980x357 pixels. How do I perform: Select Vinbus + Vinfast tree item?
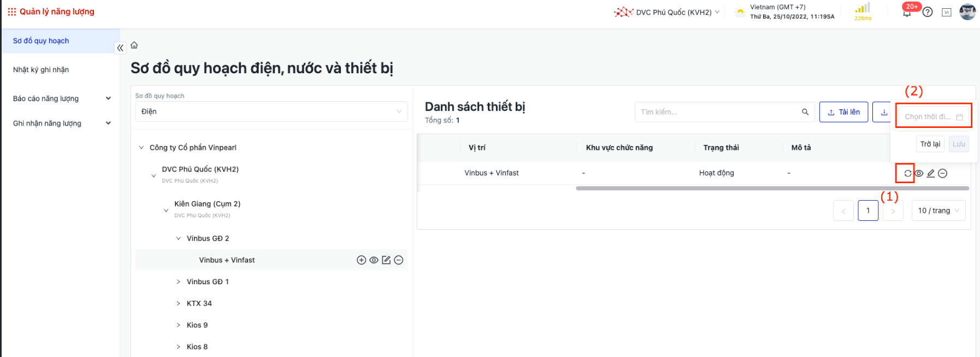tap(227, 260)
